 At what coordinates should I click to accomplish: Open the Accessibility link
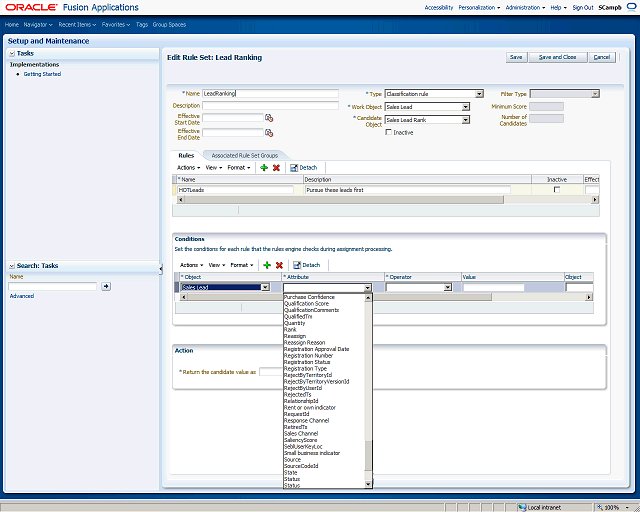439,7
